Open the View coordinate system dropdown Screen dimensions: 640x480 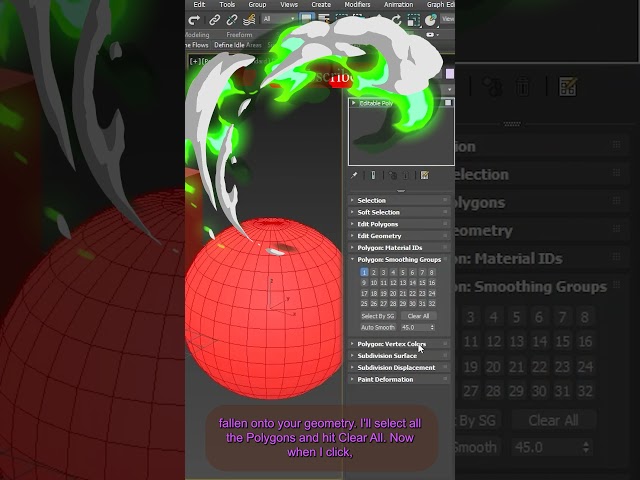[448, 19]
